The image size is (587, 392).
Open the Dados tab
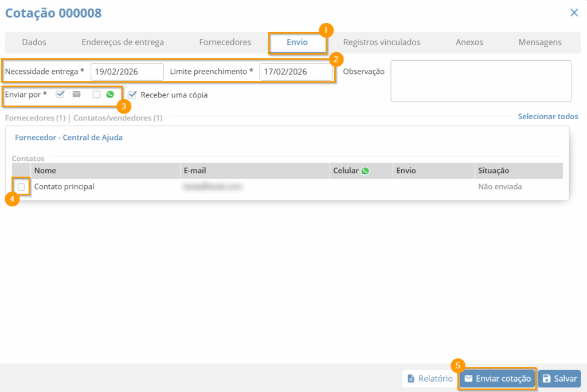coord(34,42)
